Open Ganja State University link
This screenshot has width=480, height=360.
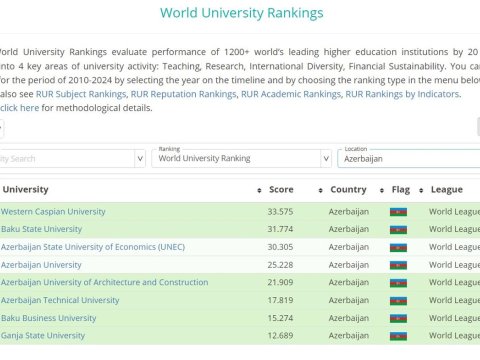43,336
